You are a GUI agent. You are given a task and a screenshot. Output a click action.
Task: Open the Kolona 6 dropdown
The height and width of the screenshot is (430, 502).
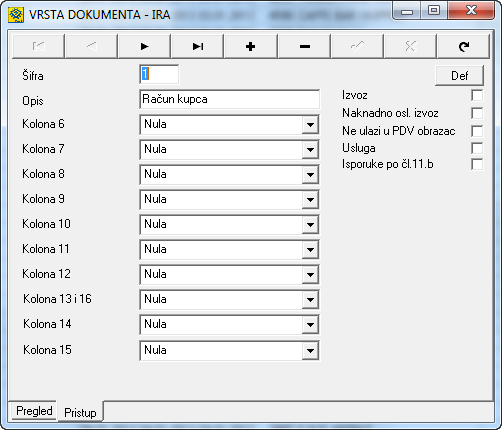pos(310,125)
